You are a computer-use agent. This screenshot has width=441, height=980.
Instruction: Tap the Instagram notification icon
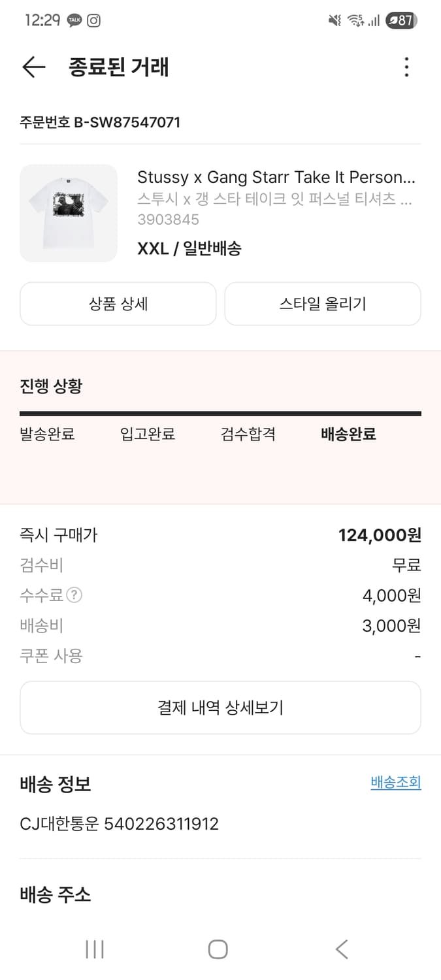[x=95, y=20]
